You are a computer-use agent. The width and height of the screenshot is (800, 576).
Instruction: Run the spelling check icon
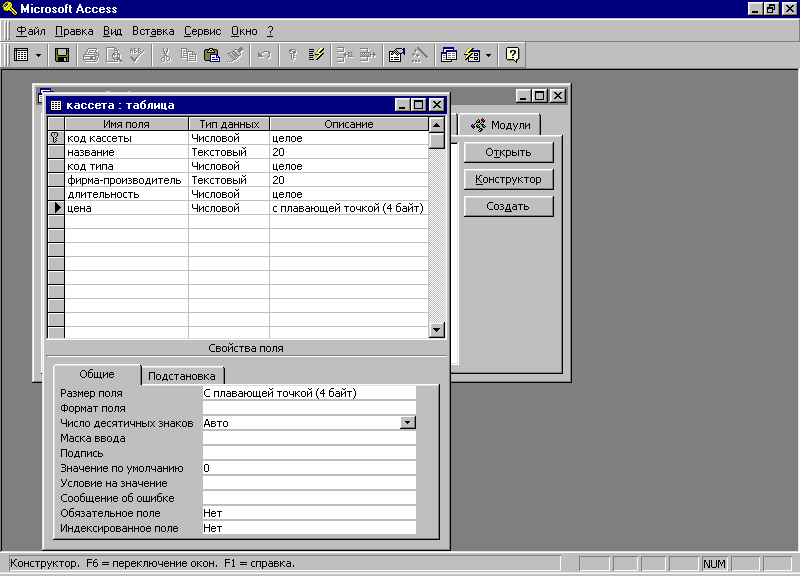point(136,55)
